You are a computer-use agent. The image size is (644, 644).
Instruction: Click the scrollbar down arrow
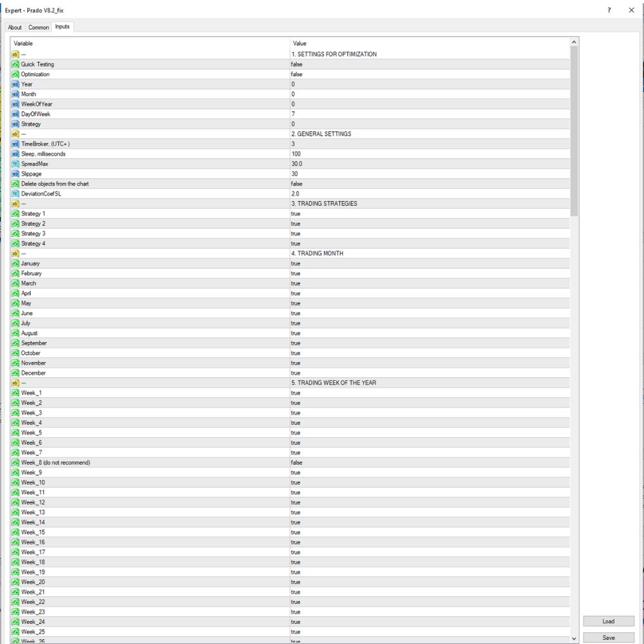pos(574,639)
